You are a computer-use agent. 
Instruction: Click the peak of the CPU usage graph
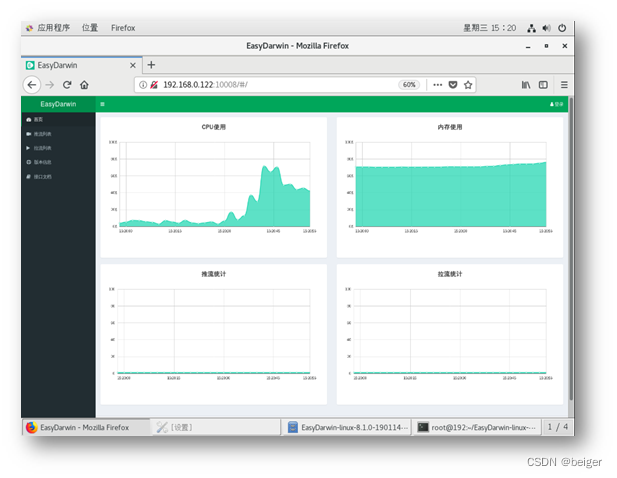(x=265, y=167)
